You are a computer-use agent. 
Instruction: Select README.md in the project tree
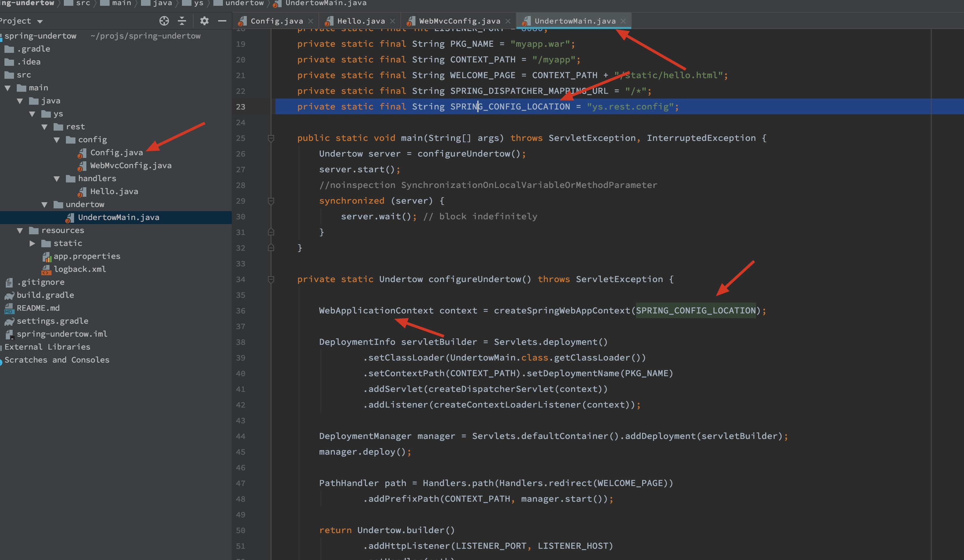click(38, 308)
